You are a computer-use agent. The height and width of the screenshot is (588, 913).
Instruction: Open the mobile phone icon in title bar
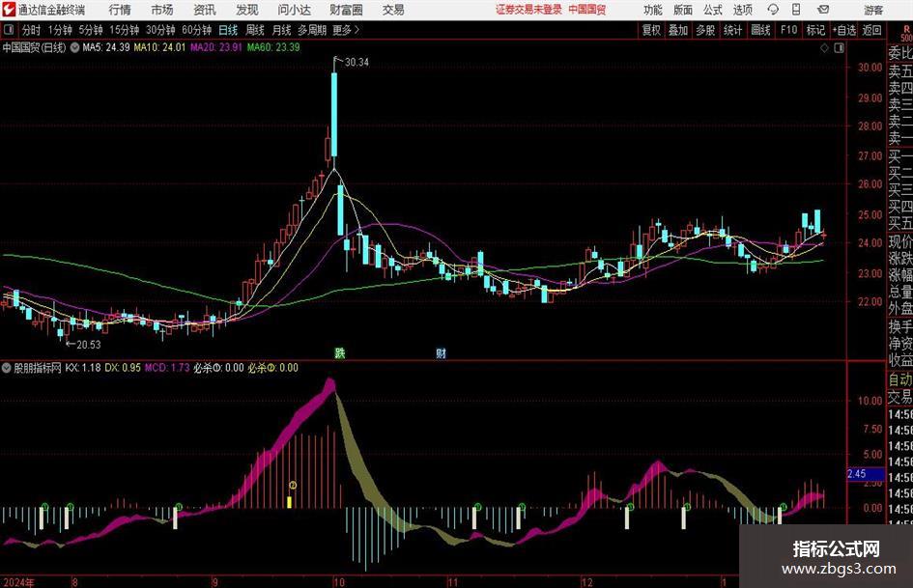point(796,10)
